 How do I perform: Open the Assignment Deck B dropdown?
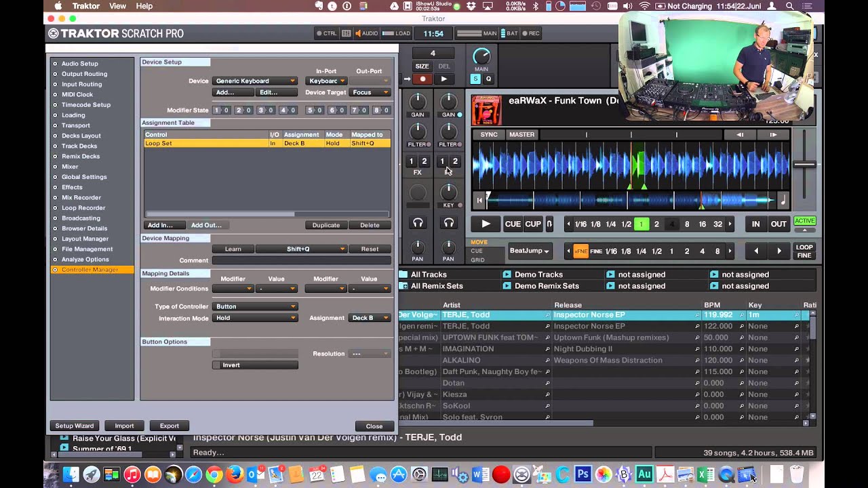pyautogui.click(x=370, y=318)
